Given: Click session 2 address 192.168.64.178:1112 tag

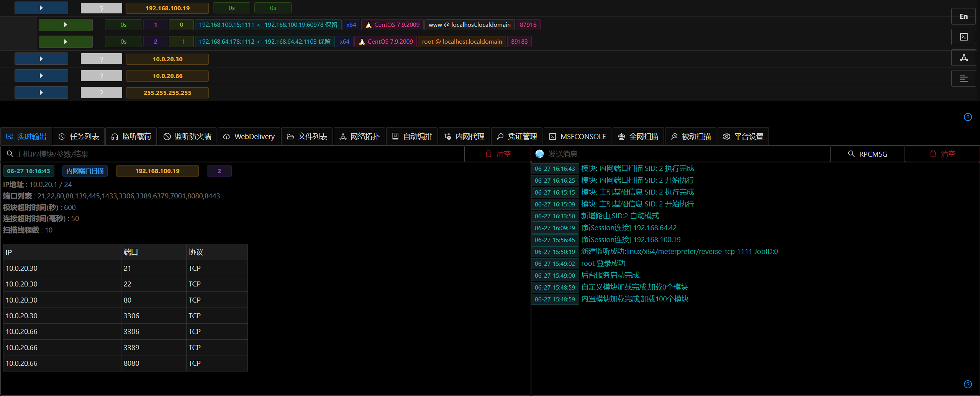Looking at the screenshot, I should click(x=265, y=42).
